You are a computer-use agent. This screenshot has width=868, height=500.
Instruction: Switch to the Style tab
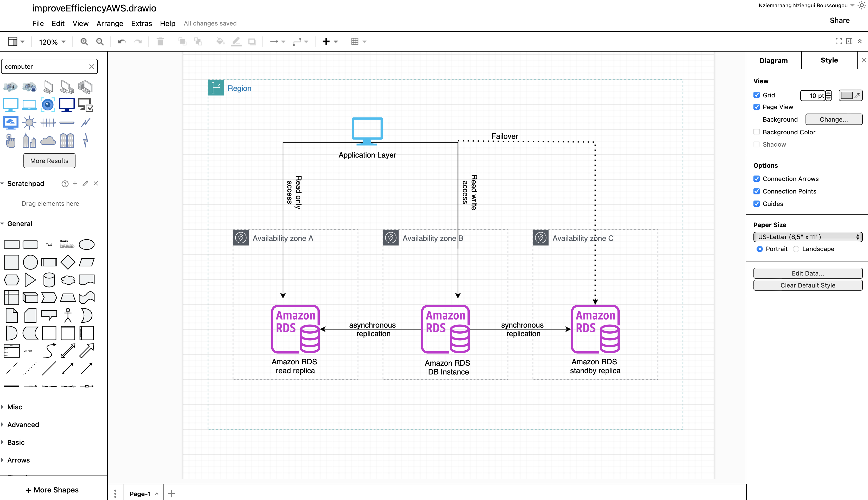point(829,60)
